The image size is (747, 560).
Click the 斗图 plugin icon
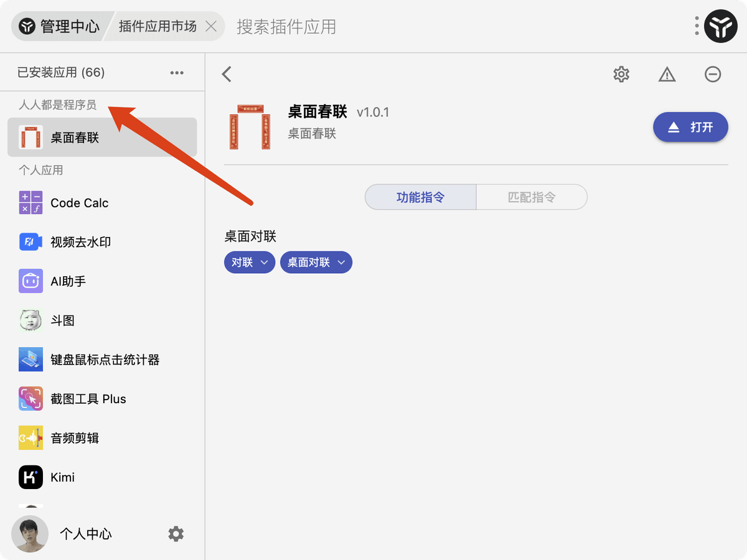tap(30, 320)
